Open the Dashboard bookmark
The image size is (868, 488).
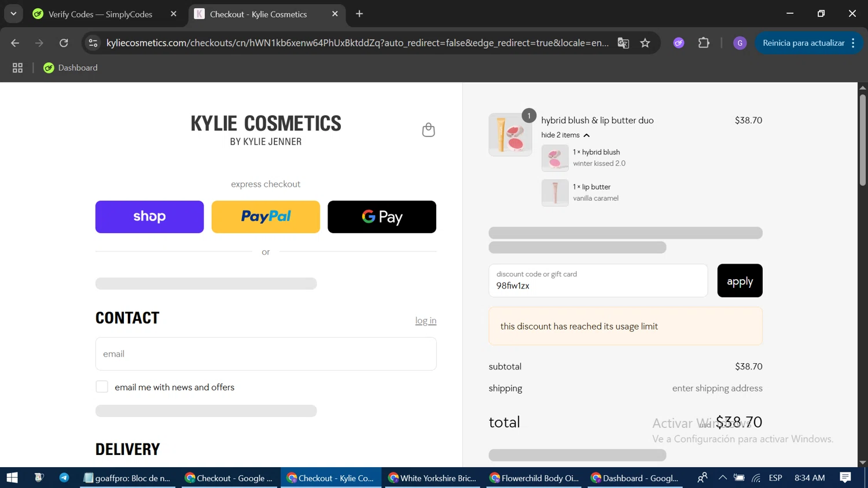[x=71, y=68]
